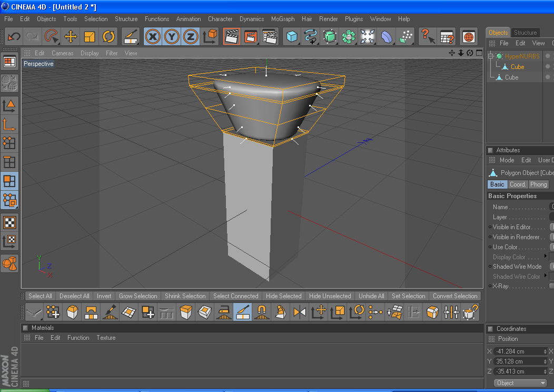Select the HyperNURBS object in tree

522,56
